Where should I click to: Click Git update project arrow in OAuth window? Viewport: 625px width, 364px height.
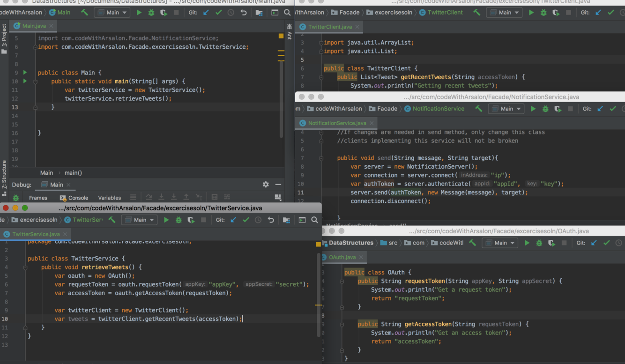[x=594, y=243]
